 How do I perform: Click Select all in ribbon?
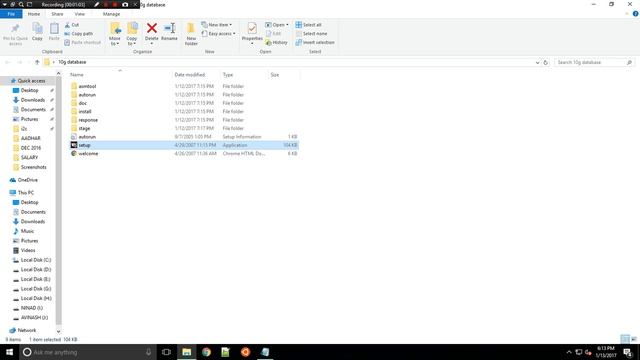click(308, 25)
